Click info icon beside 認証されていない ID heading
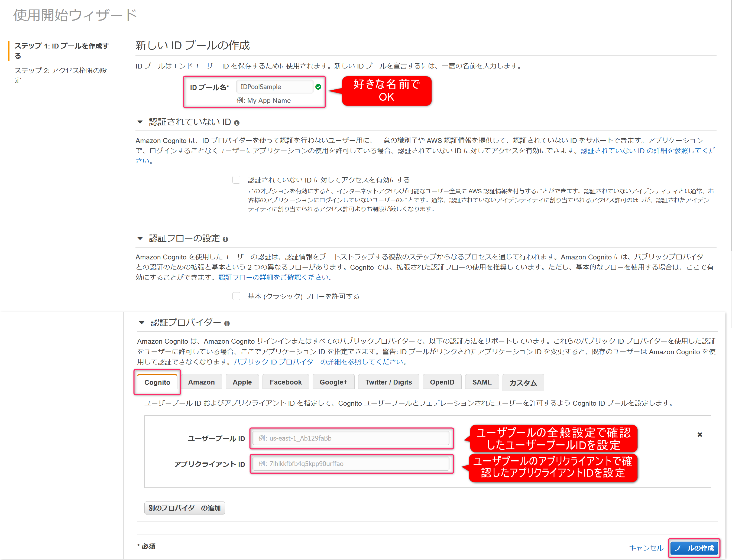Screen dimensions: 732x560 pos(237,123)
